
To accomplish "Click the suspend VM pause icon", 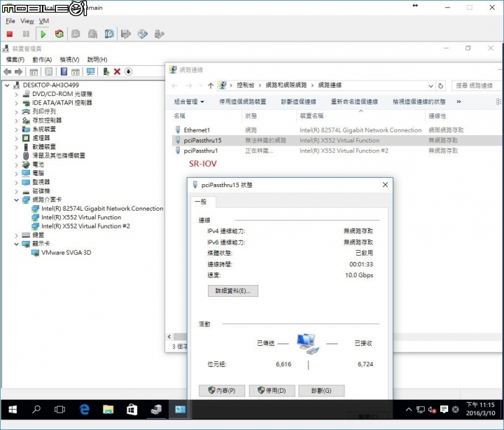I will click(26, 34).
